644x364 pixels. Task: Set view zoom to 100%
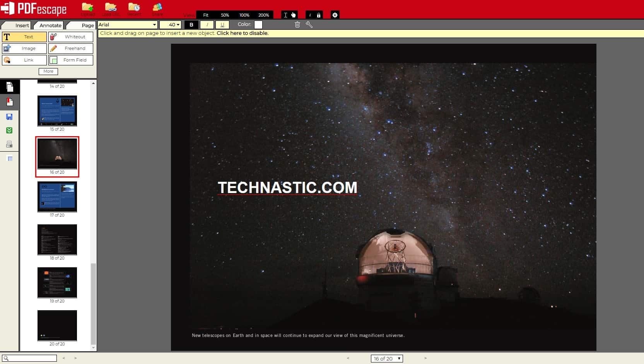coord(244,15)
